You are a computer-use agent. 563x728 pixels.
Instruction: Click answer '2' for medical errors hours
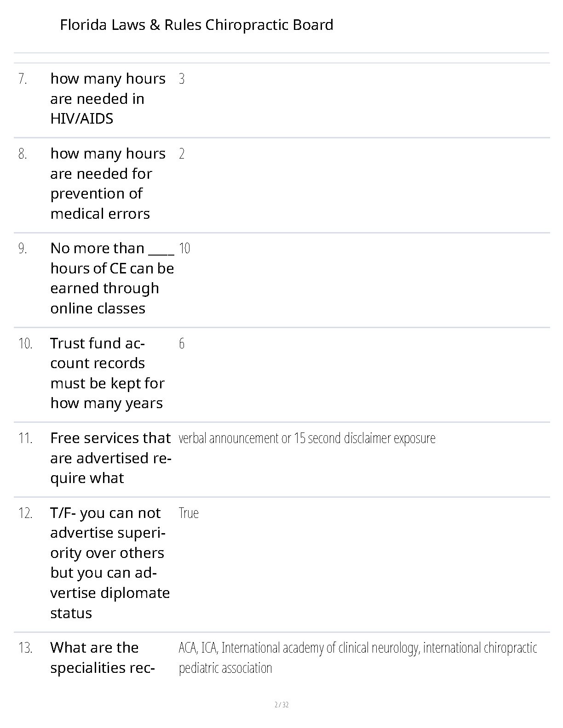pyautogui.click(x=182, y=154)
